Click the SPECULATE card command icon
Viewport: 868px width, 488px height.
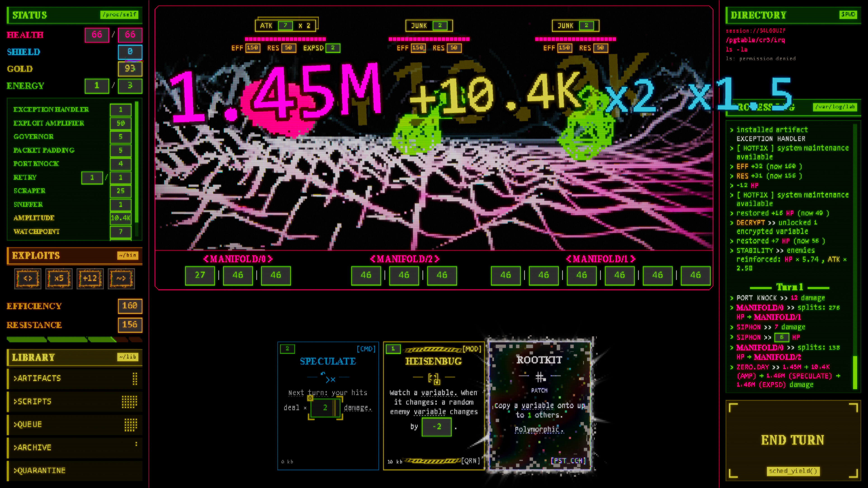tap(328, 378)
